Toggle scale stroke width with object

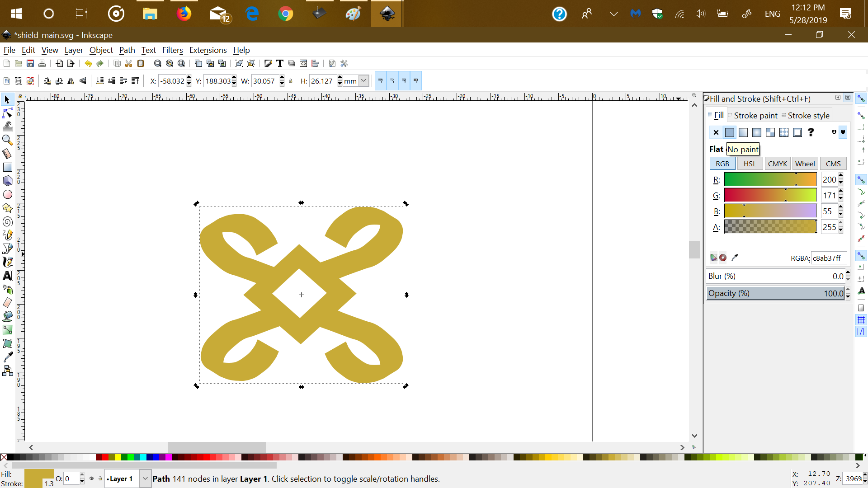tap(381, 81)
